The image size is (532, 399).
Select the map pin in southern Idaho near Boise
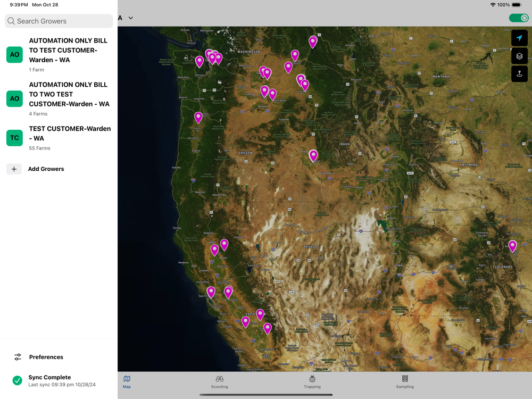pos(313,155)
